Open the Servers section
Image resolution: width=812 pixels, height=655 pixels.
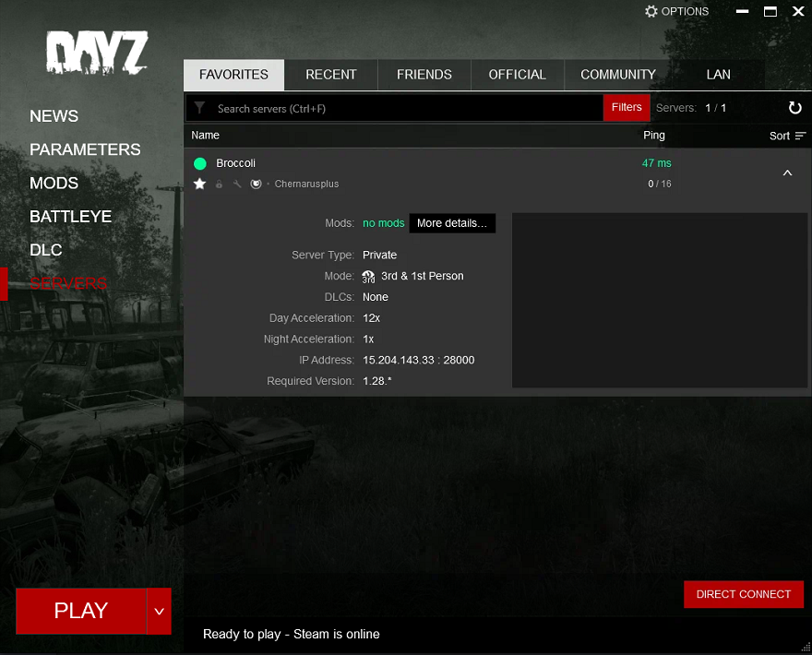tap(68, 283)
